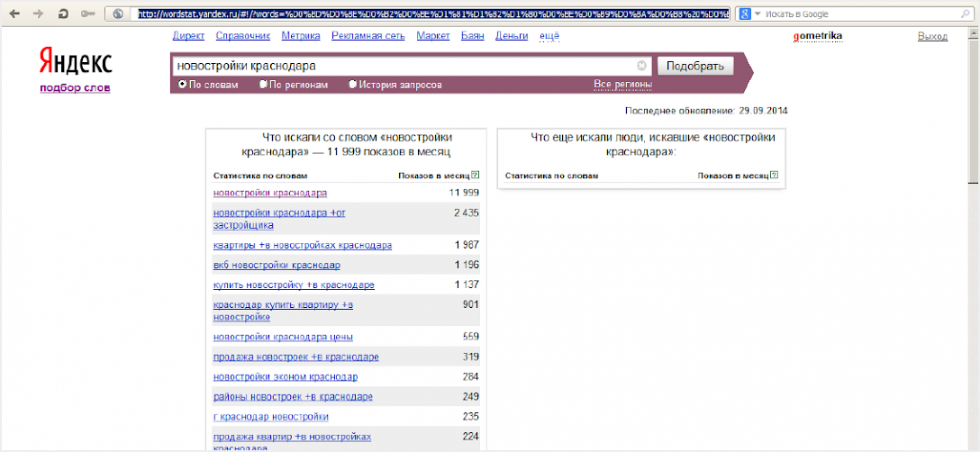Click the Google search engine icon

[x=744, y=14]
